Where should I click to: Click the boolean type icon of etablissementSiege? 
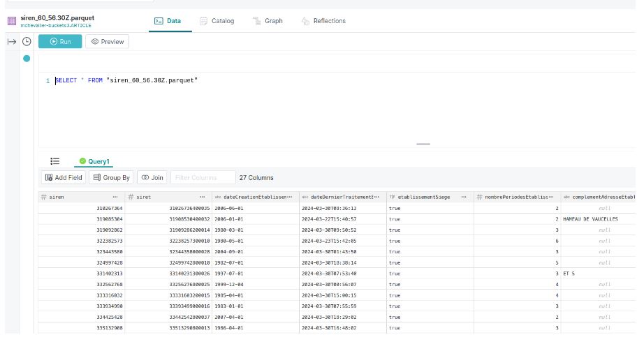392,198
